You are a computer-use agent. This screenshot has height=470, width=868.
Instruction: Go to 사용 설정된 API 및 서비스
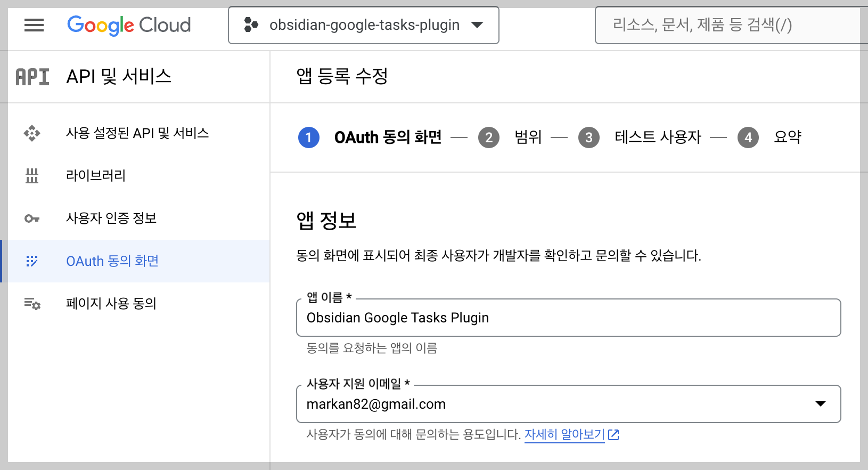pyautogui.click(x=137, y=133)
